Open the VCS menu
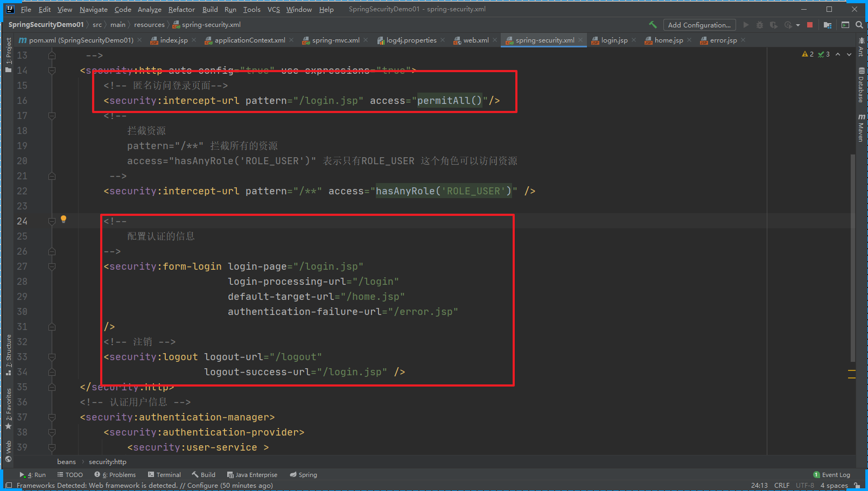Viewport: 868px width, 491px height. [x=274, y=9]
